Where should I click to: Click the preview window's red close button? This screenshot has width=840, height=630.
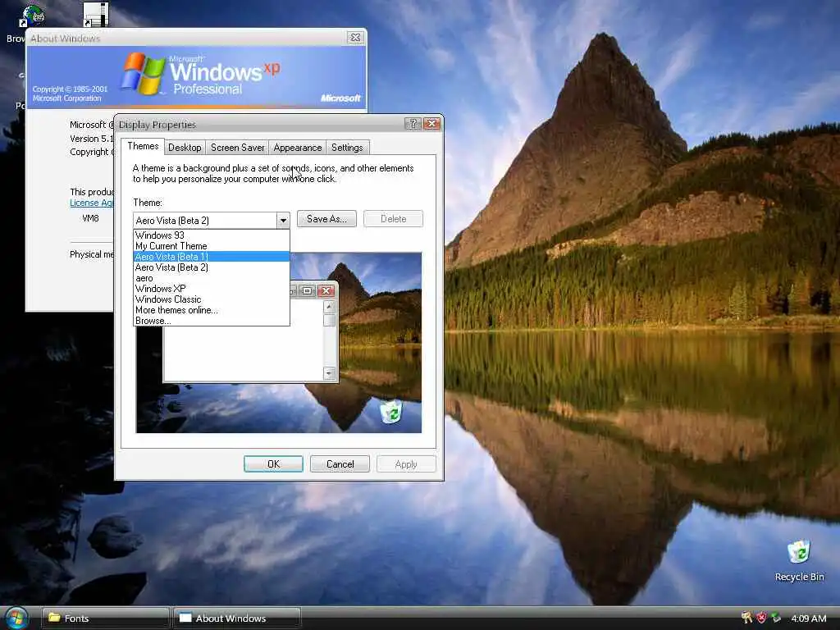326,291
